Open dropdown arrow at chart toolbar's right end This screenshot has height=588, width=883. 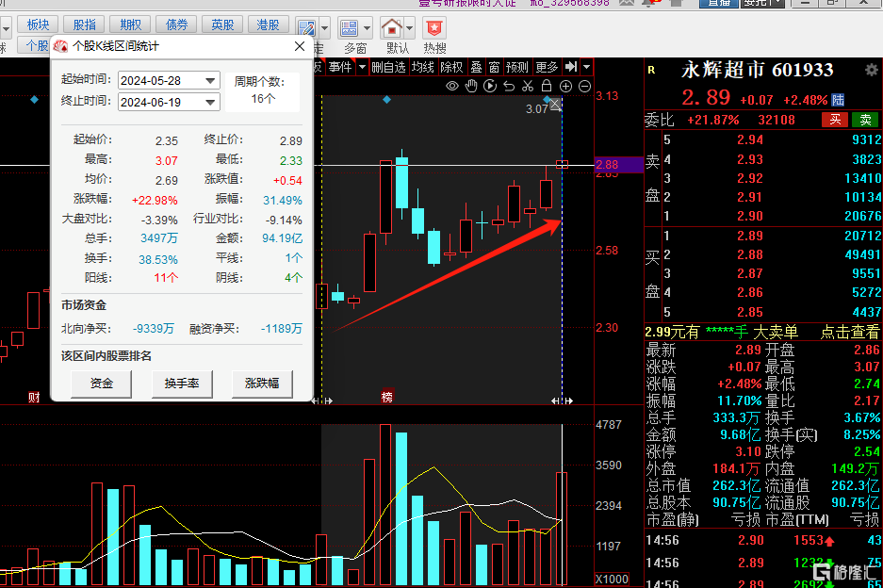[586, 67]
